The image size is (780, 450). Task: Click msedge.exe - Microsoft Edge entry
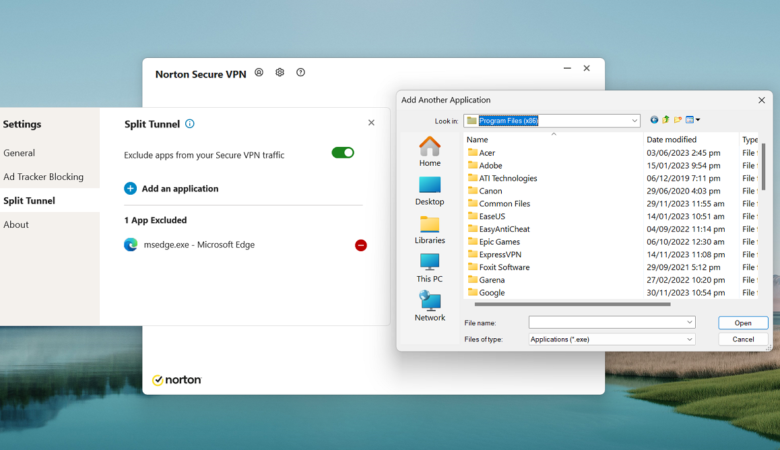(x=199, y=245)
